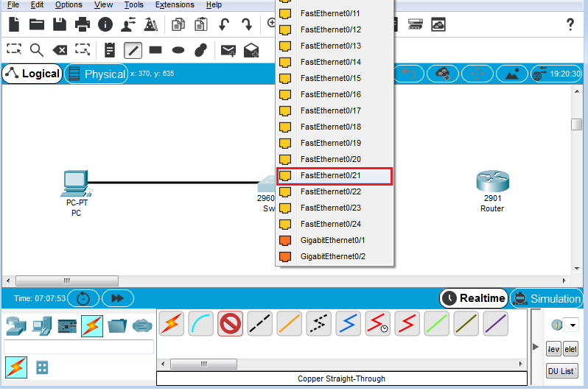Choose FastEthernet0/21 port from the list
Screen dimensions: 588x391
(335, 175)
